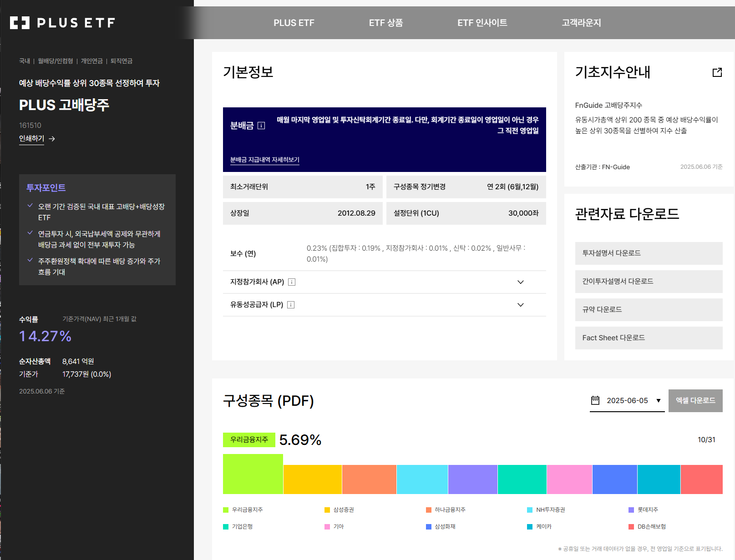
Task: Click the 상장일 2012.08.29 cell
Action: [x=303, y=213]
